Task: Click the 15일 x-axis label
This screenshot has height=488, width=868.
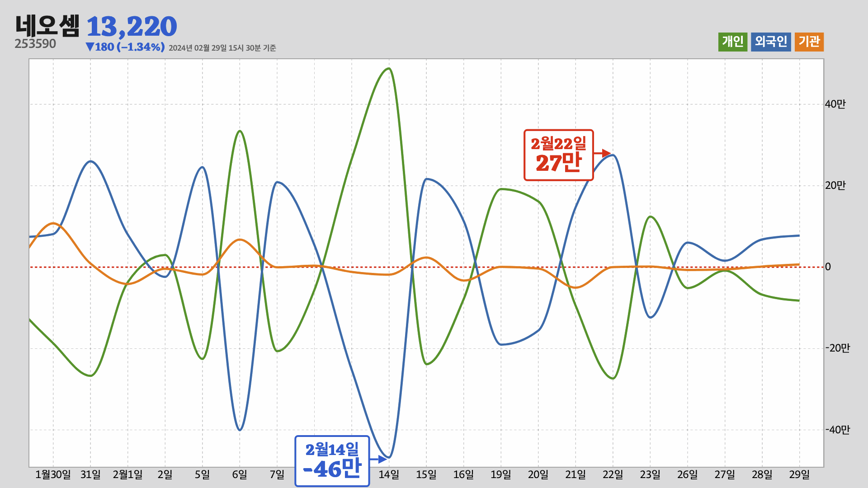Action: click(426, 475)
